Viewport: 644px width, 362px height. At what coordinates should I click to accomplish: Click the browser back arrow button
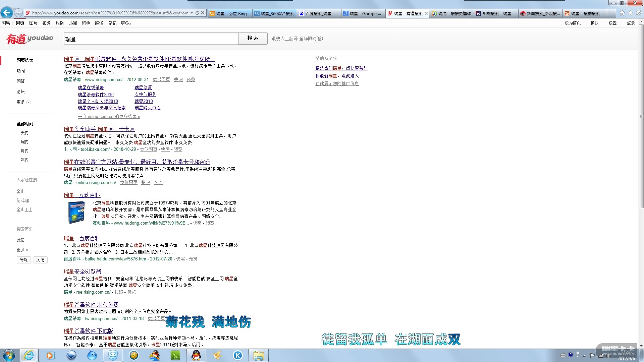click(x=6, y=13)
